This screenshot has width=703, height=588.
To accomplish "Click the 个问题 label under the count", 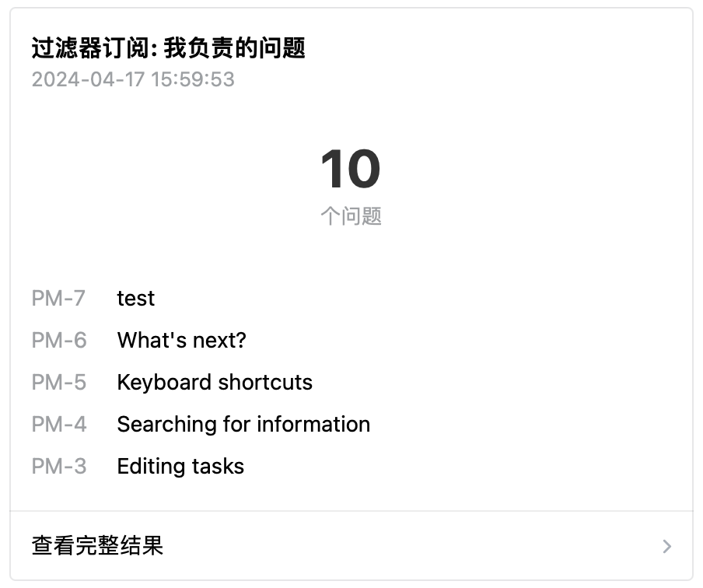I will [351, 215].
